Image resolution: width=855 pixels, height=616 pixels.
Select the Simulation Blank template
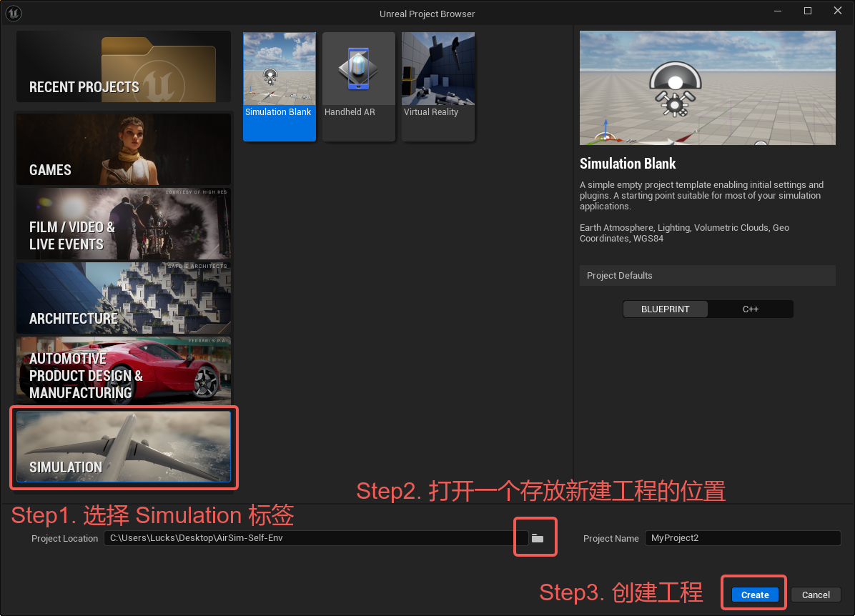[x=280, y=86]
